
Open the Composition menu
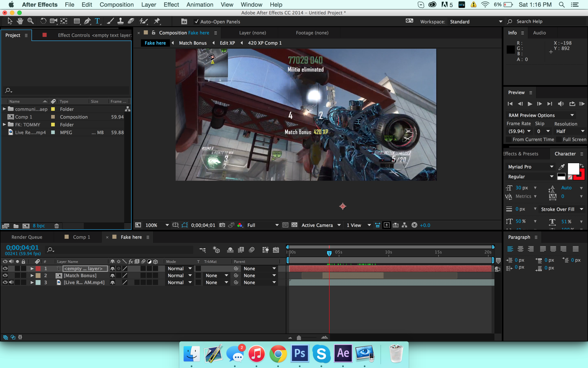tap(116, 4)
